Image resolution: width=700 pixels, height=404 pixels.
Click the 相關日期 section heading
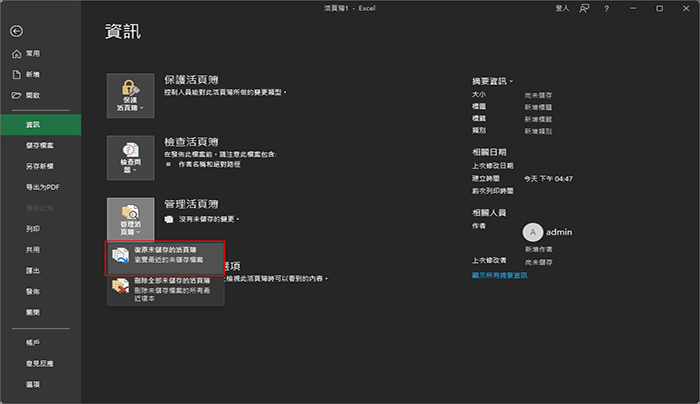point(489,152)
